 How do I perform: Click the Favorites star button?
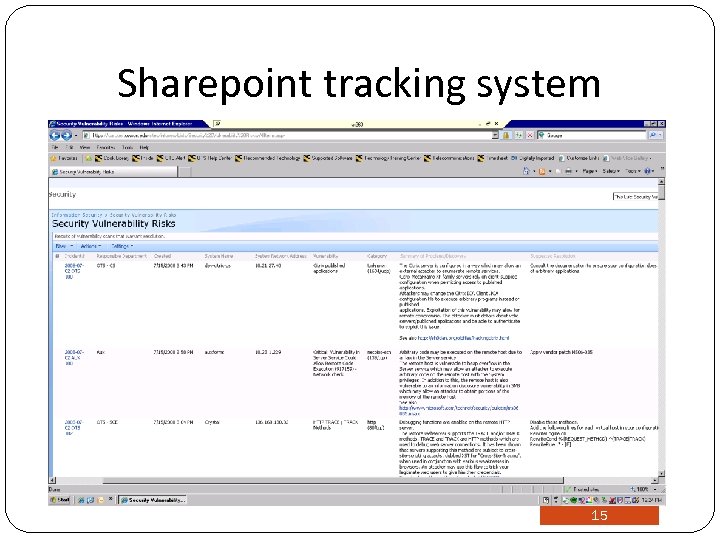pos(64,158)
